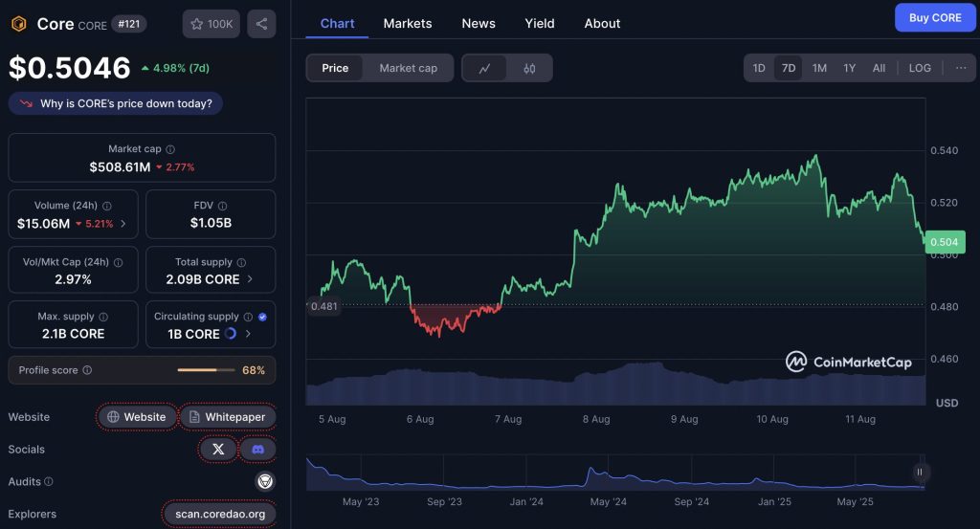Click the 4.98% (7d) change text
The width and height of the screenshot is (980, 529).
coord(181,68)
